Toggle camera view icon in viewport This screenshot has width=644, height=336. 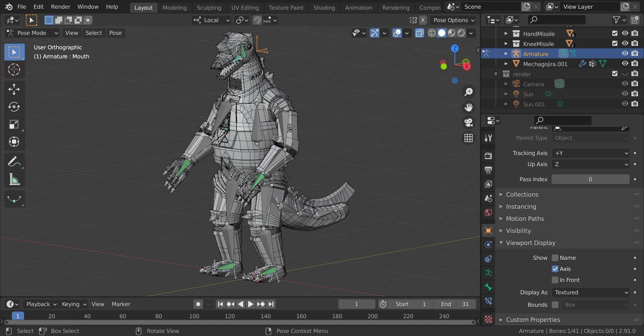(469, 123)
